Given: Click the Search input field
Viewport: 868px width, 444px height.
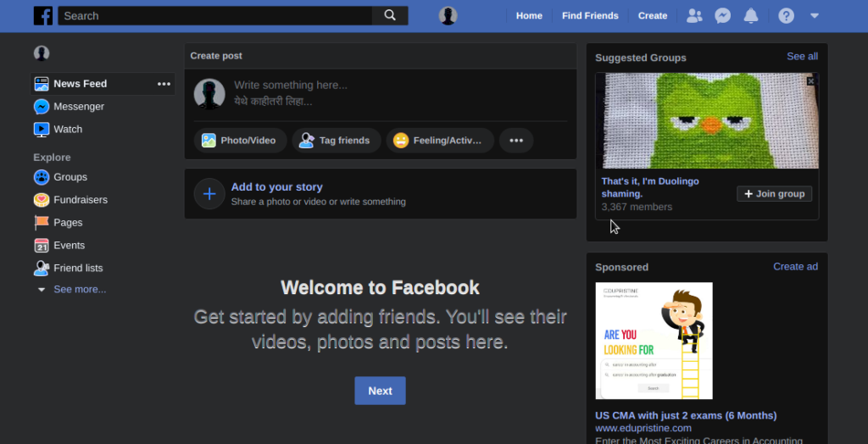Looking at the screenshot, I should [x=215, y=15].
